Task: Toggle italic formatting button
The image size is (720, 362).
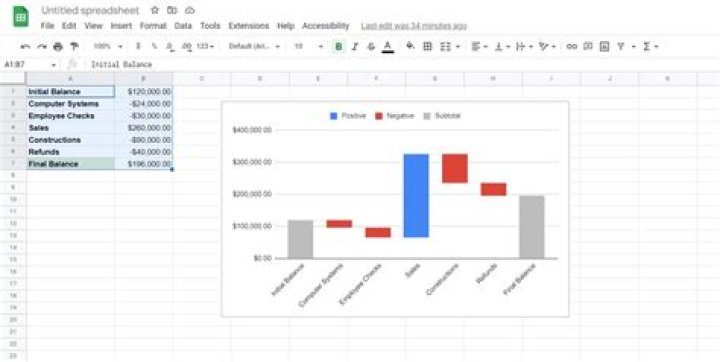Action: click(354, 46)
